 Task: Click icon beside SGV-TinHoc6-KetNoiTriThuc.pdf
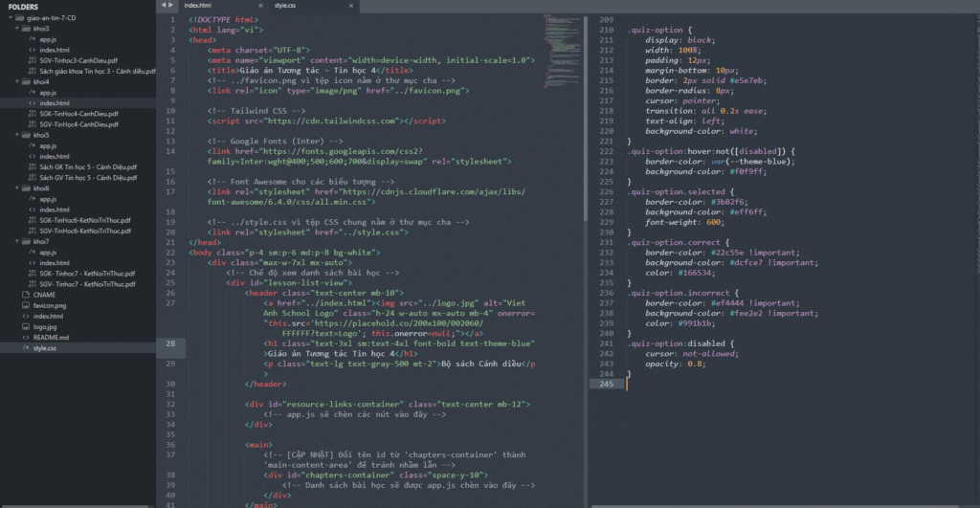[33, 231]
